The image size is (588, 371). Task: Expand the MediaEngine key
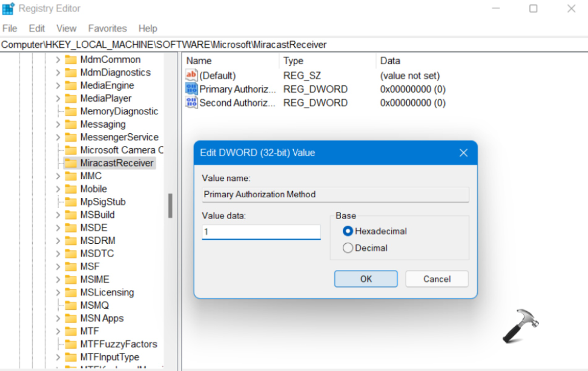point(58,85)
